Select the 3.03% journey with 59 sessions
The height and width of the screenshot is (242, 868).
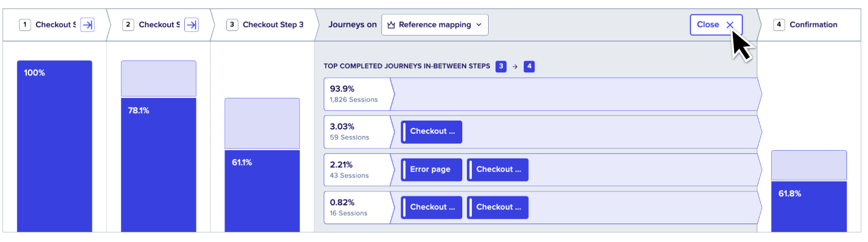pyautogui.click(x=543, y=132)
